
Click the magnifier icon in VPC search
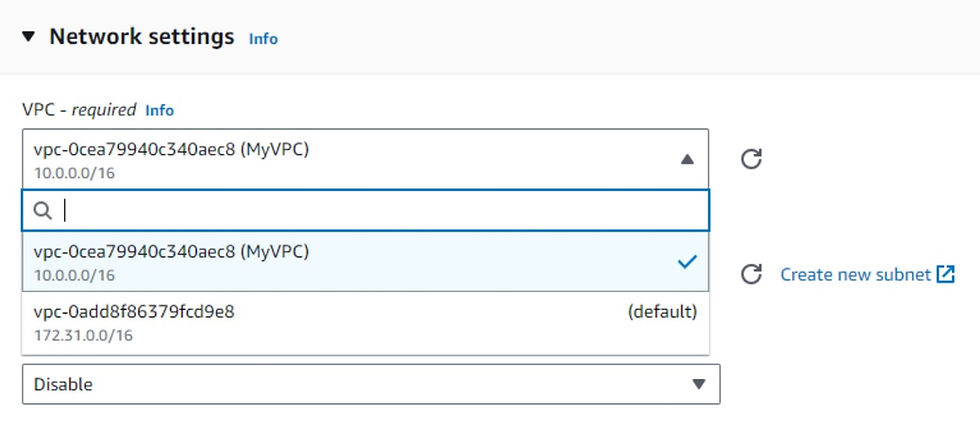pyautogui.click(x=42, y=211)
